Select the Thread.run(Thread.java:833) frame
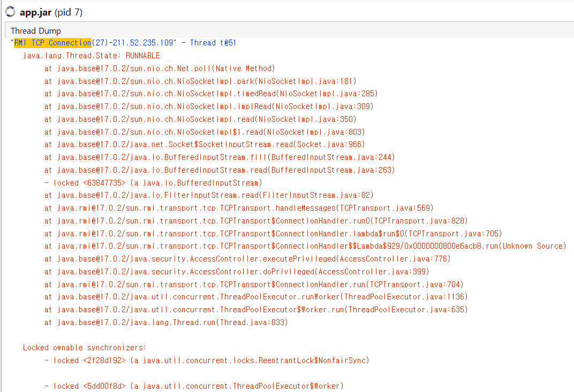Viewport: 574px width, 392px height. point(166,322)
